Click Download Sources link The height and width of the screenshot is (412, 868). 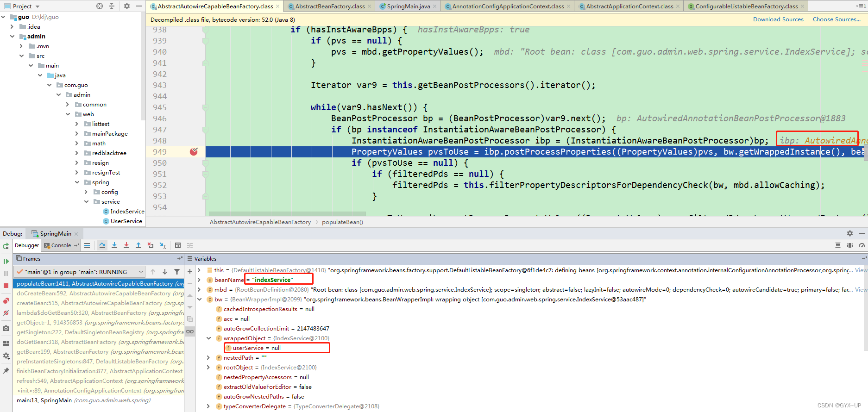(x=778, y=19)
